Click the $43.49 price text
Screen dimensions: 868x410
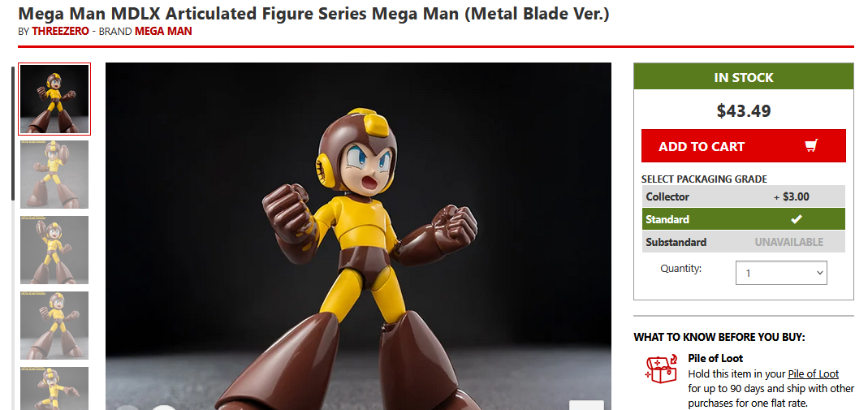coord(744,110)
